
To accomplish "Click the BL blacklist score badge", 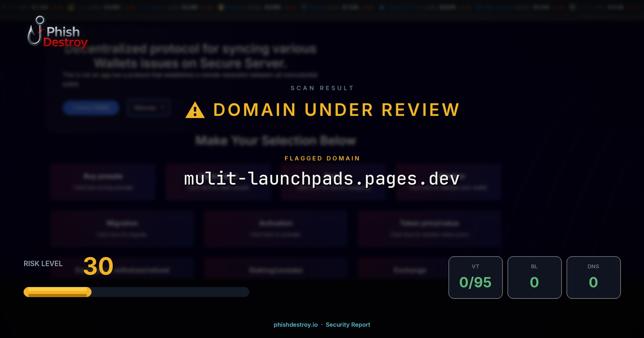I will click(x=535, y=277).
